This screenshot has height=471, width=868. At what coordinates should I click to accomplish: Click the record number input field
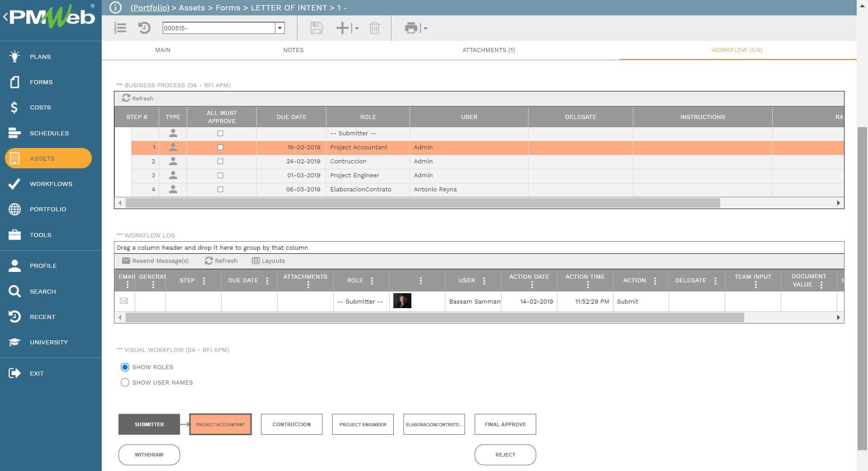coord(219,28)
